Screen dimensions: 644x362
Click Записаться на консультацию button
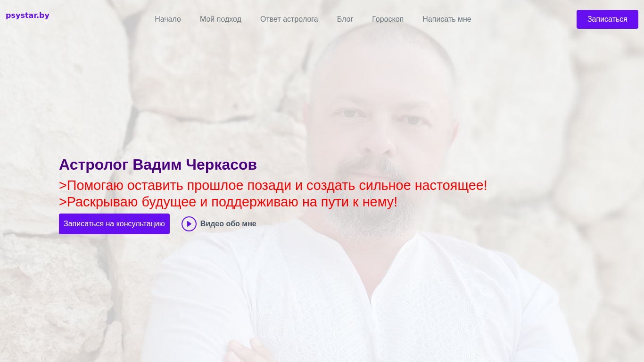[x=114, y=224]
